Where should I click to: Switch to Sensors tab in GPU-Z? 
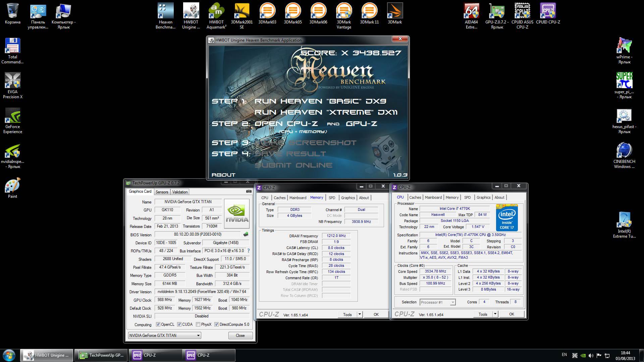[x=162, y=192]
